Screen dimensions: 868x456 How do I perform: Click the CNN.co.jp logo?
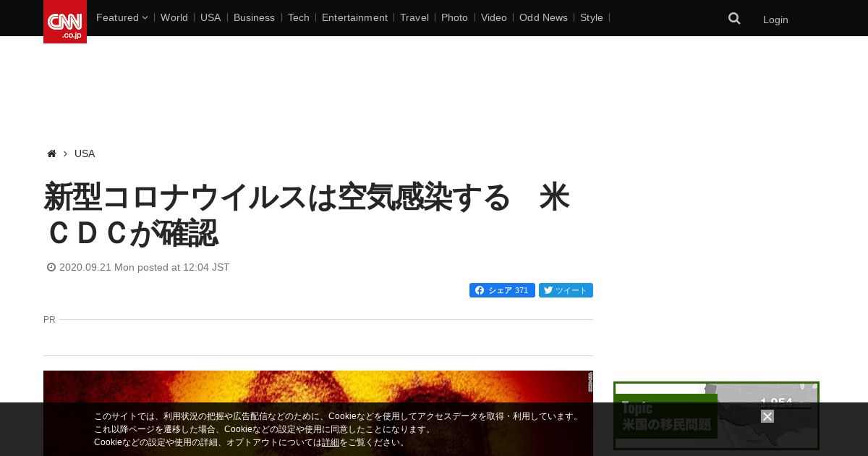(x=65, y=22)
